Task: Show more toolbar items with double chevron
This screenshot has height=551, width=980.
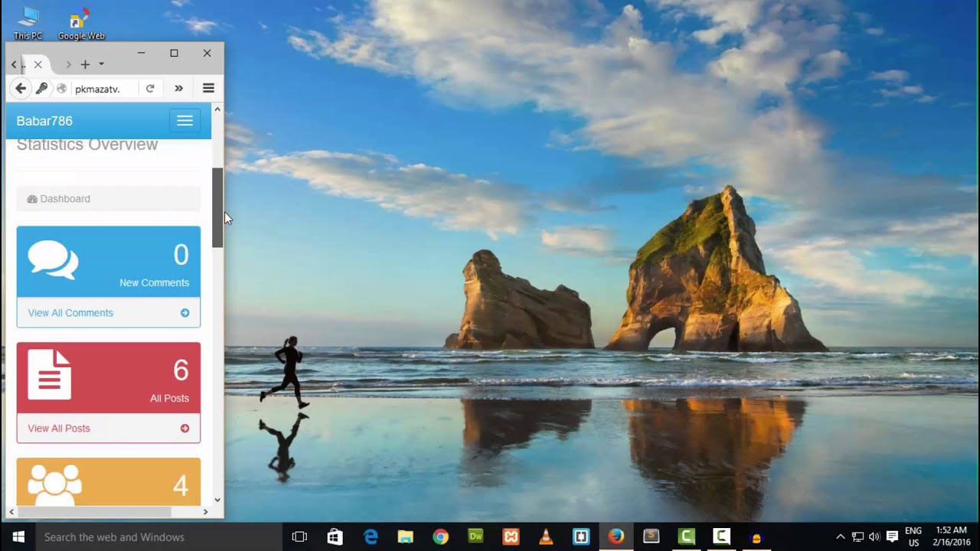Action: (178, 89)
